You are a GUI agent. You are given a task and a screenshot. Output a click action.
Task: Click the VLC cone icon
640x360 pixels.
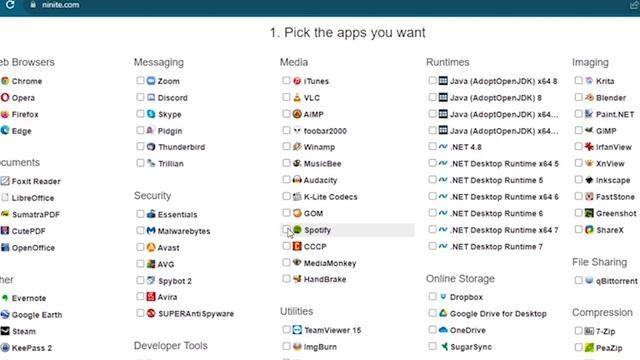[x=297, y=98]
